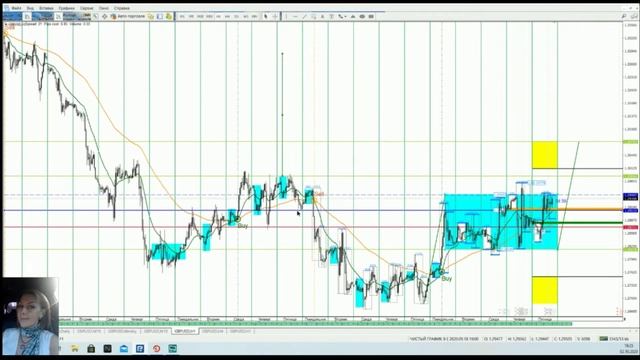Select the text drawing tool
This screenshot has width=640, height=360.
[x=322, y=16]
